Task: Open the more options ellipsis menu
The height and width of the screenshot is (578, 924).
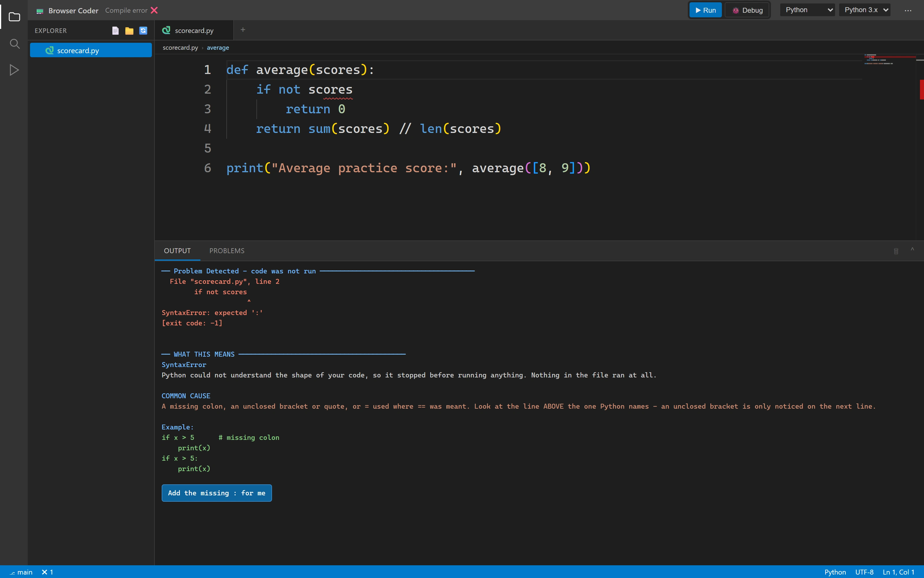Action: click(x=908, y=10)
